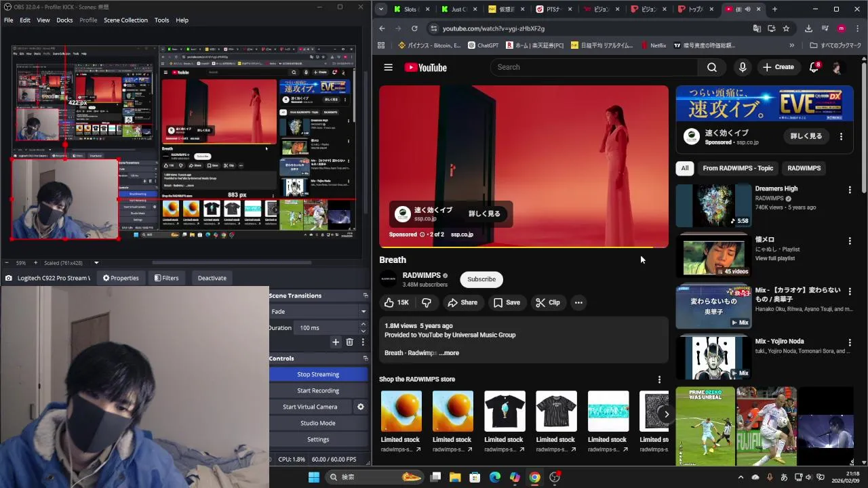868x488 pixels.
Task: Open source Filters in OBS
Action: click(166, 278)
